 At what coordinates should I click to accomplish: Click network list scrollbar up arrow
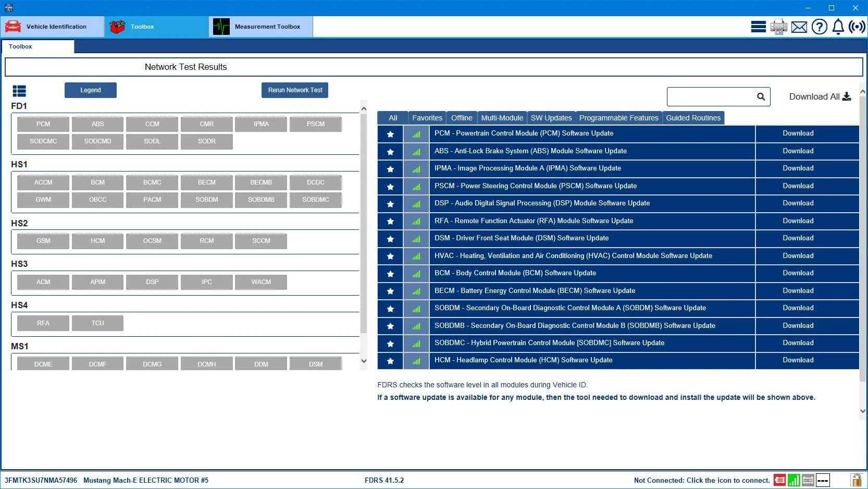364,108
